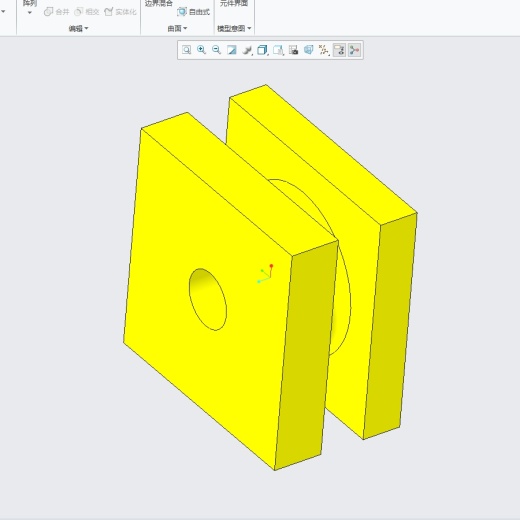Select the coordinate system triad in viewport

point(266,274)
